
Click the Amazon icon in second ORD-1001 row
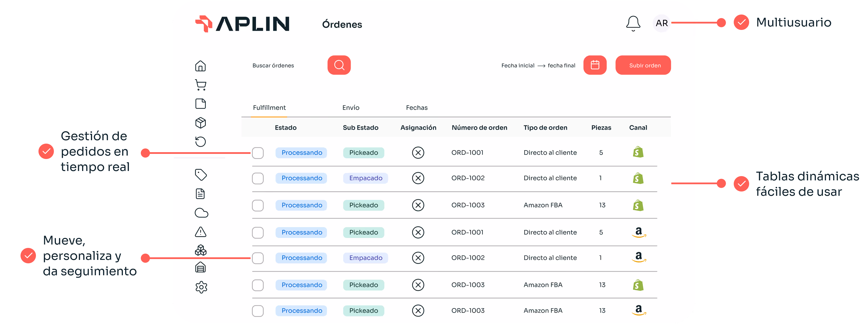[638, 232]
